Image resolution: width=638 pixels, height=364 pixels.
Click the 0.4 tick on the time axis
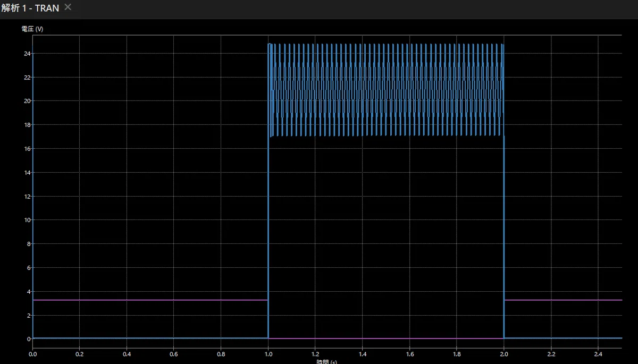coord(127,353)
